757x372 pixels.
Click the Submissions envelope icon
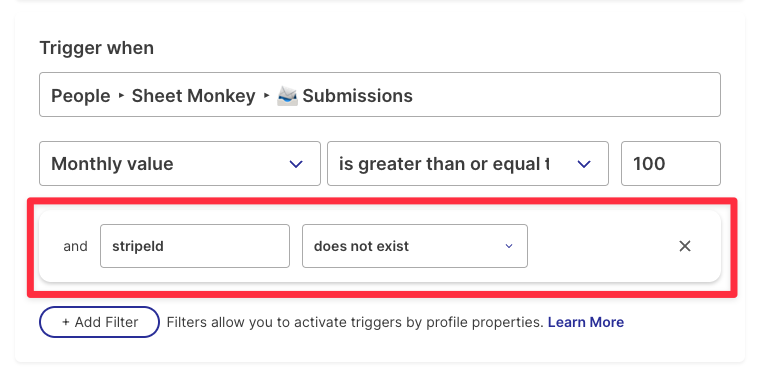pos(288,96)
